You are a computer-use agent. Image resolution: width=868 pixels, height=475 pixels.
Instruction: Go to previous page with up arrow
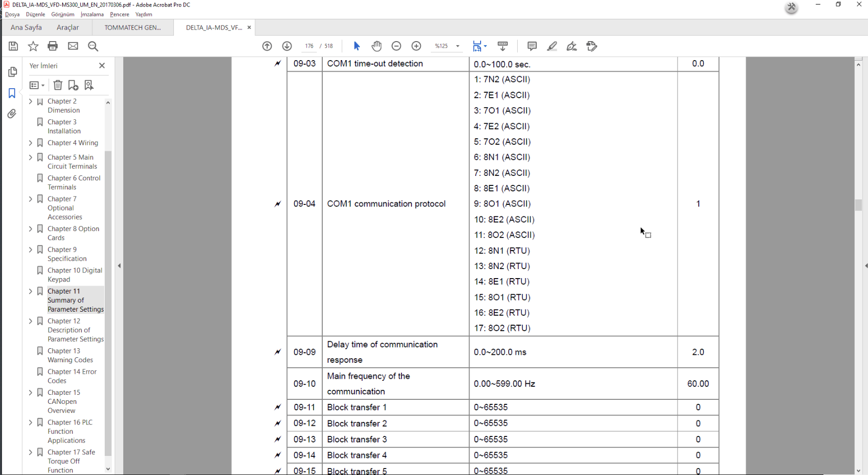[x=267, y=46]
